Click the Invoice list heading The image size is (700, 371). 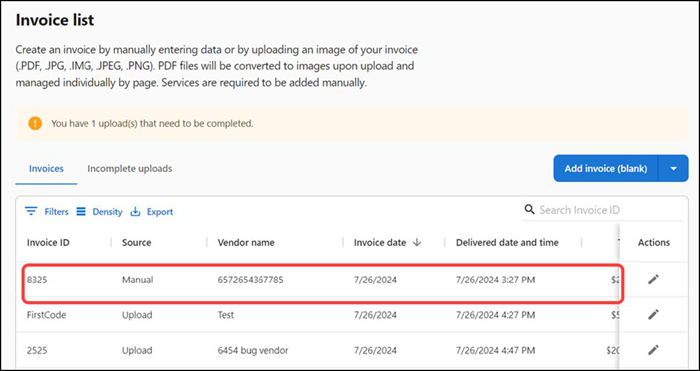55,20
